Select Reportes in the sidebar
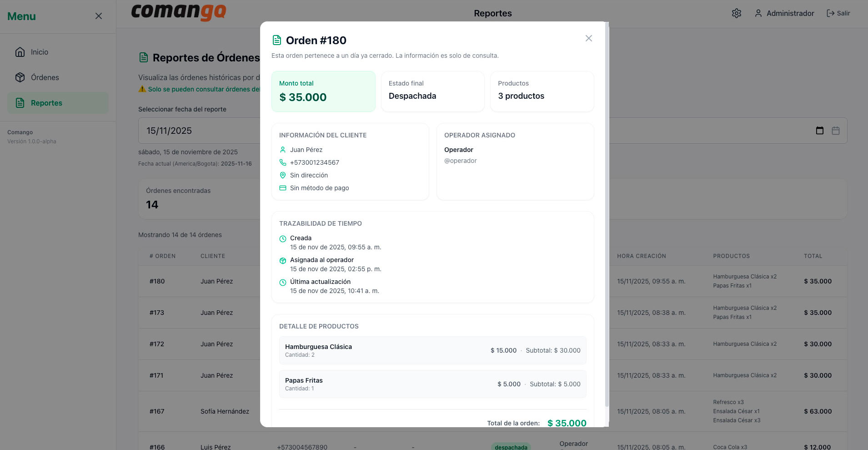868x450 pixels. coord(46,103)
